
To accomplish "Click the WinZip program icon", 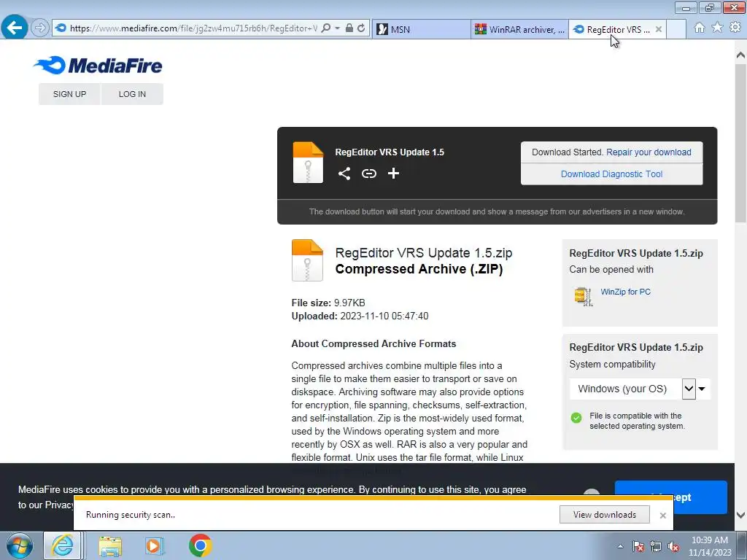I will (x=583, y=296).
